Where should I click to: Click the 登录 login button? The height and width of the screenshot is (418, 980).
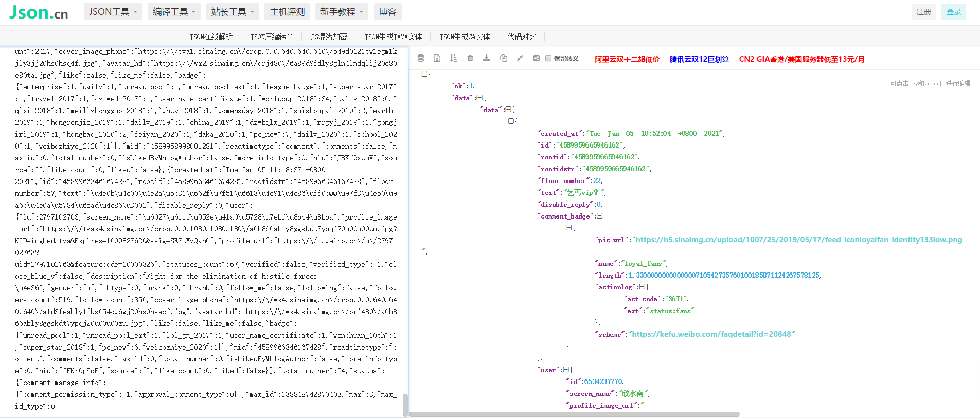click(x=954, y=12)
